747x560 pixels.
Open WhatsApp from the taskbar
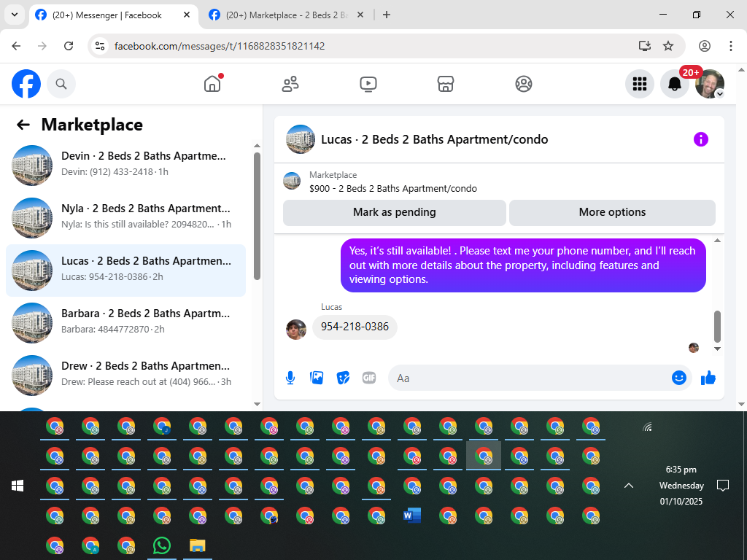162,545
